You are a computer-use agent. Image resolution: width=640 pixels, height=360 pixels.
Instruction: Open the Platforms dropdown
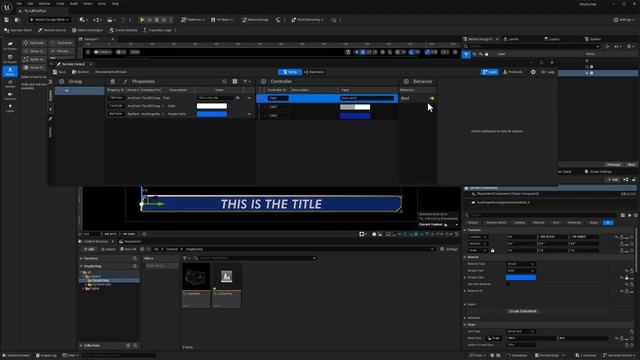coord(193,20)
